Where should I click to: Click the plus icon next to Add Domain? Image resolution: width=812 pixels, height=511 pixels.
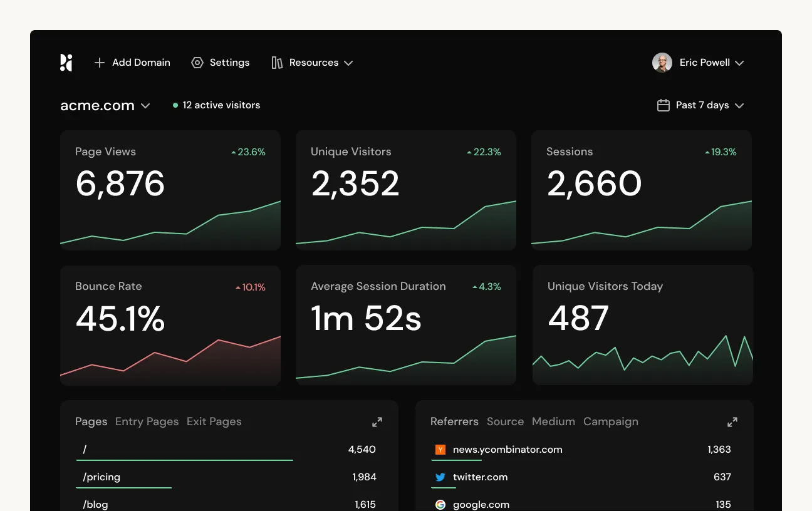click(x=99, y=63)
